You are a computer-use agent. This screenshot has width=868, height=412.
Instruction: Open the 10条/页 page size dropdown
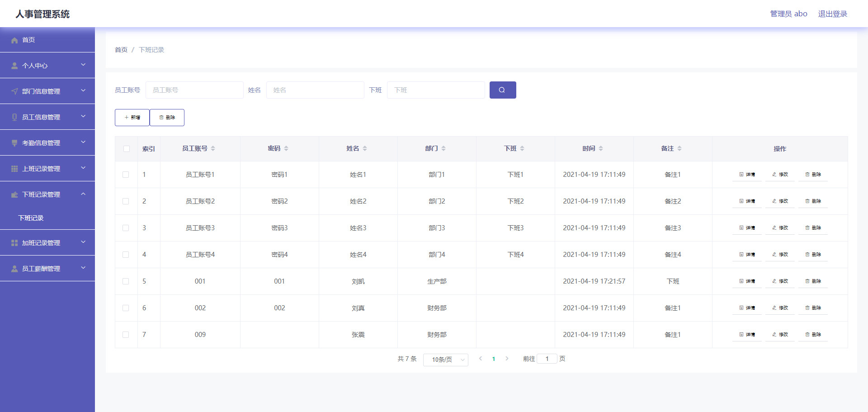click(446, 360)
